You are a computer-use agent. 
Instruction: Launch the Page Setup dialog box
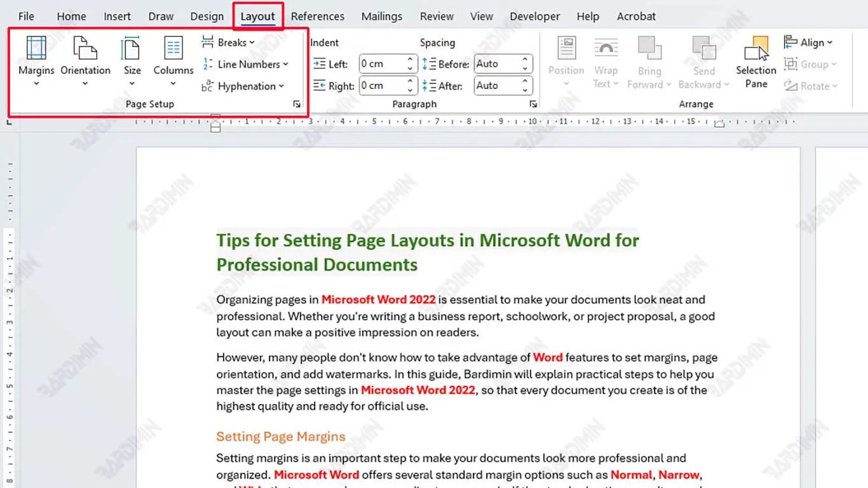coord(297,104)
